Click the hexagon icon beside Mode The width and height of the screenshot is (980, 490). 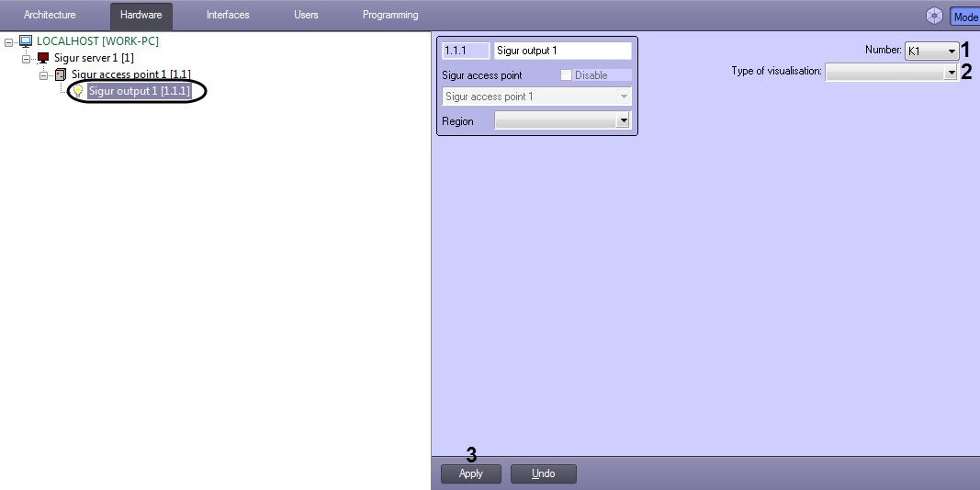click(x=934, y=17)
